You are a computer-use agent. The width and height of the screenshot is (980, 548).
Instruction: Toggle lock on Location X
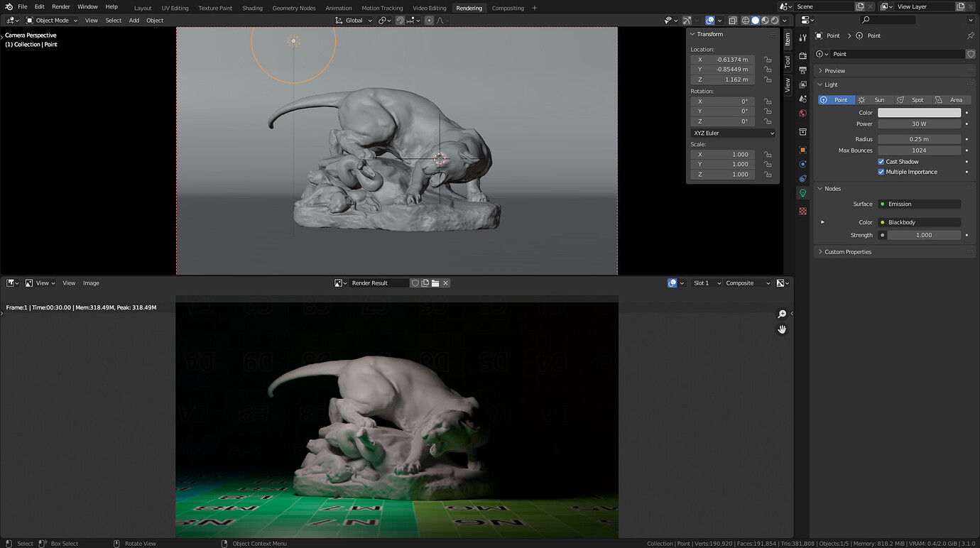(x=768, y=60)
